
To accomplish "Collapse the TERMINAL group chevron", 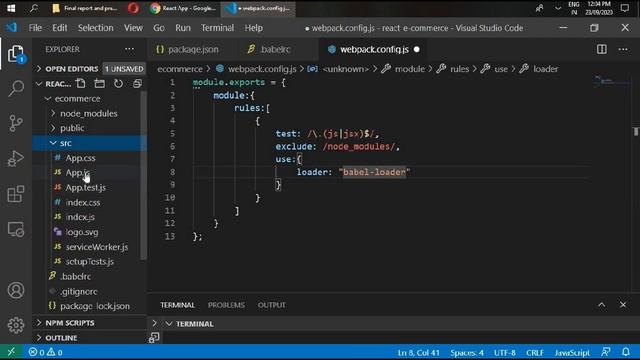I will click(169, 324).
